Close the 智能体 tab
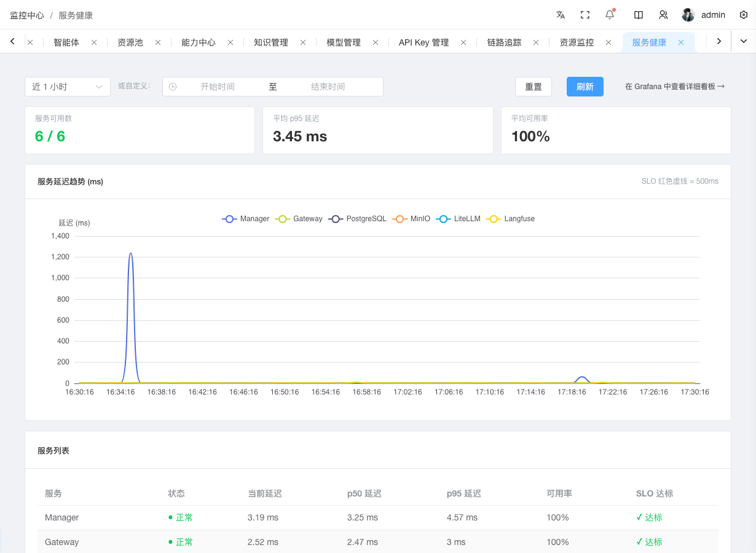The width and height of the screenshot is (756, 553). [x=94, y=42]
